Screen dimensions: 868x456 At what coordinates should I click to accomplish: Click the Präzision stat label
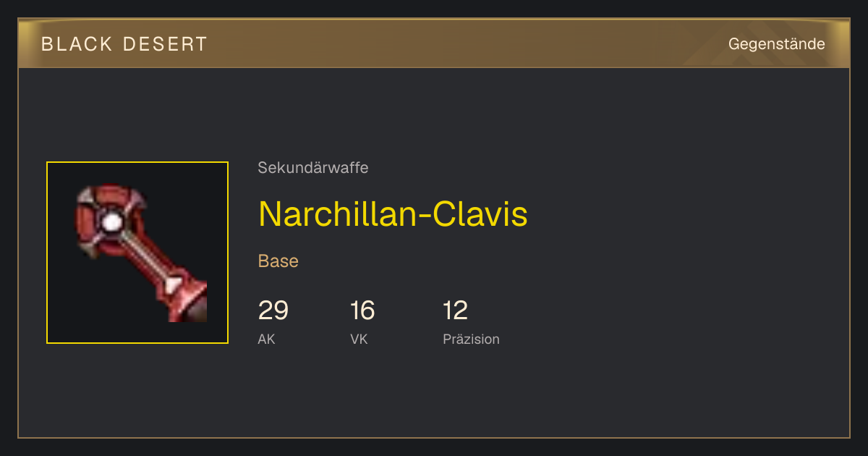471,339
